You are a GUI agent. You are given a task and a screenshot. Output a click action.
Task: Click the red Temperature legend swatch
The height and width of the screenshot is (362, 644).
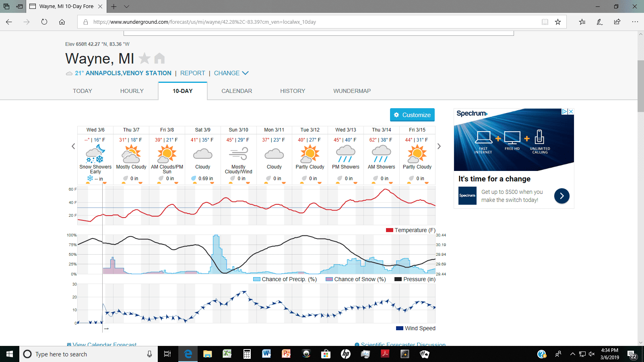[389, 230]
